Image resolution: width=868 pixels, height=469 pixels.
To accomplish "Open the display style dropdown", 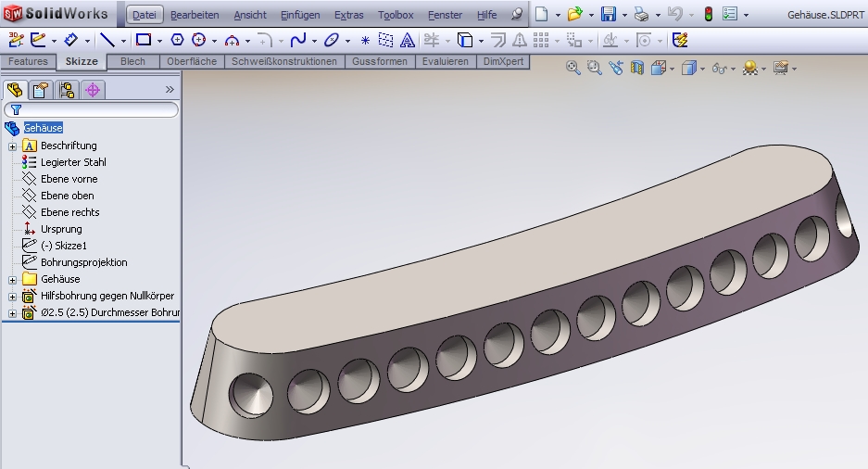I will pos(704,69).
